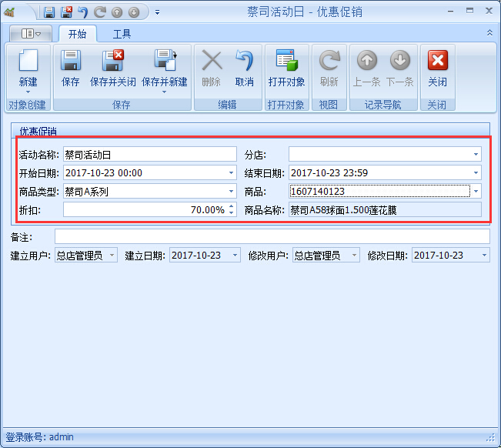The image size is (501, 448).
Task: Click the 打开对象 (Open Object) icon
Action: tap(286, 60)
